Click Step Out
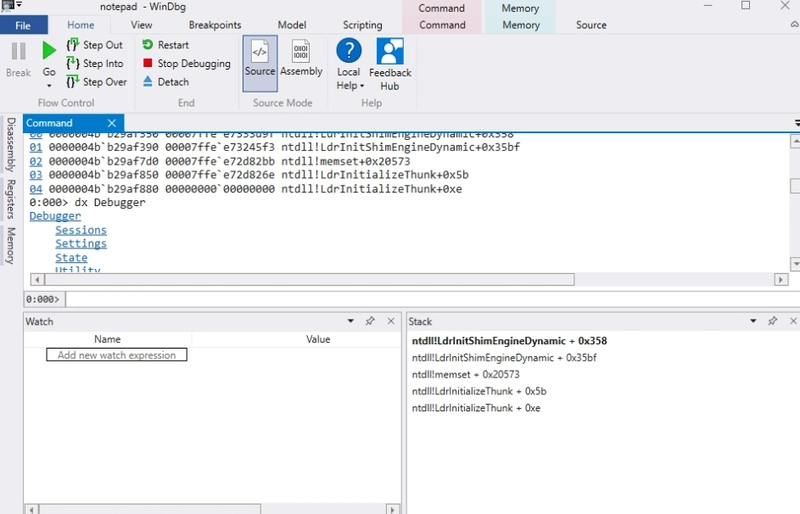The width and height of the screenshot is (800, 514). 95,45
